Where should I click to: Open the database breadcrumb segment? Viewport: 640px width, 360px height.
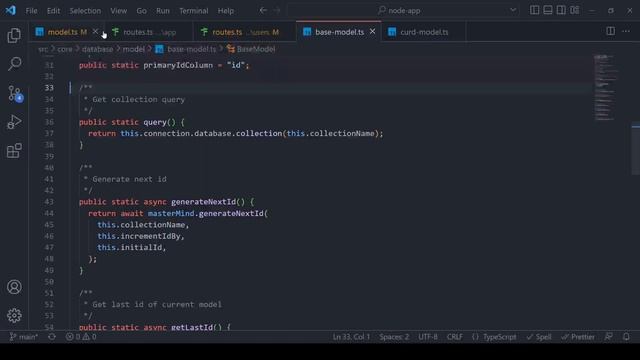pos(97,49)
